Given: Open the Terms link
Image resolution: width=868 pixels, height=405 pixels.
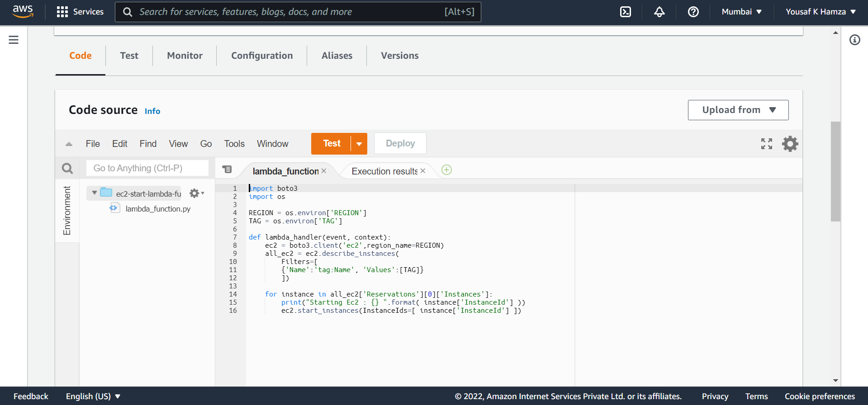Looking at the screenshot, I should [756, 396].
